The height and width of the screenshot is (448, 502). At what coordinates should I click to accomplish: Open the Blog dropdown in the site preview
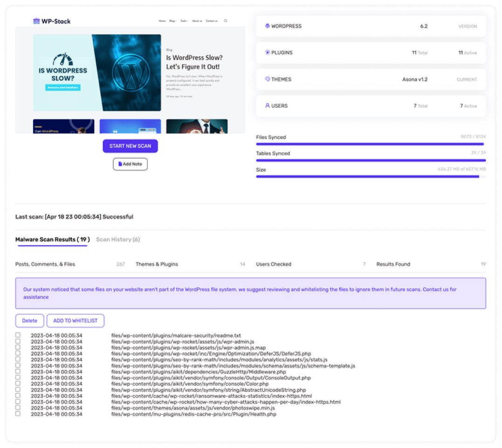pos(172,21)
